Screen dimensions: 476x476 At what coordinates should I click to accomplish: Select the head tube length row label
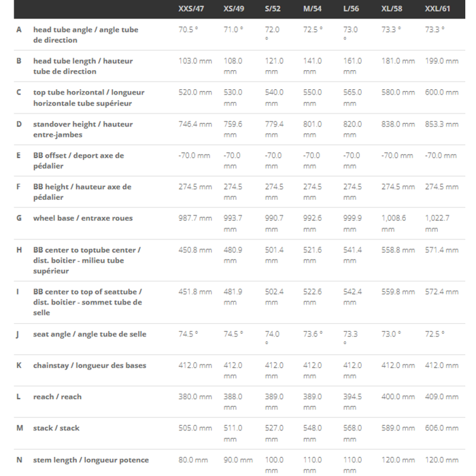83,66
